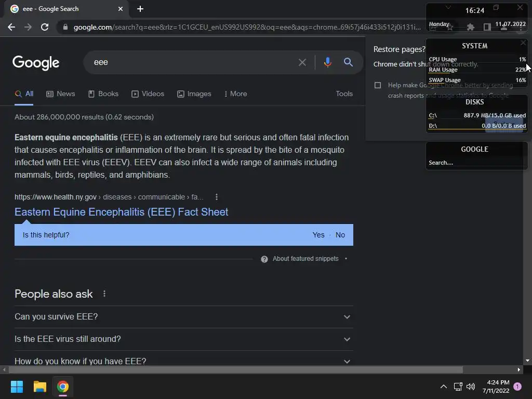Image resolution: width=532 pixels, height=399 pixels.
Task: Select the All results tab
Action: point(24,94)
